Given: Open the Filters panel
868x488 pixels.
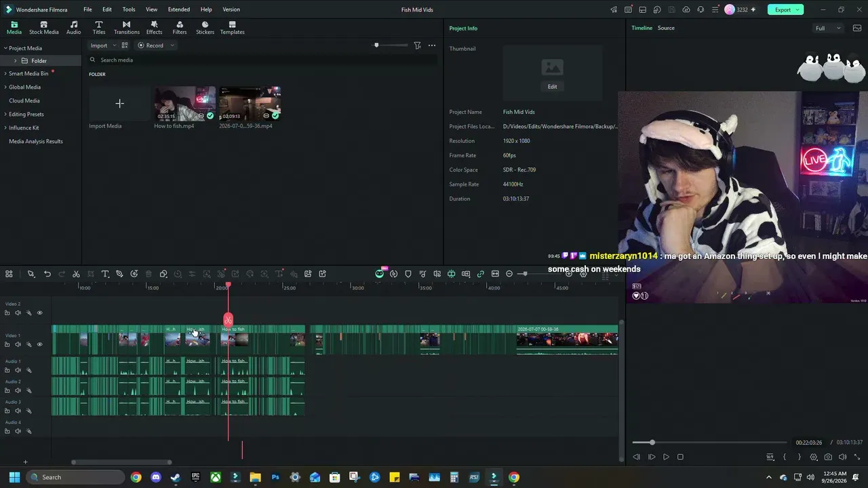Looking at the screenshot, I should 180,28.
